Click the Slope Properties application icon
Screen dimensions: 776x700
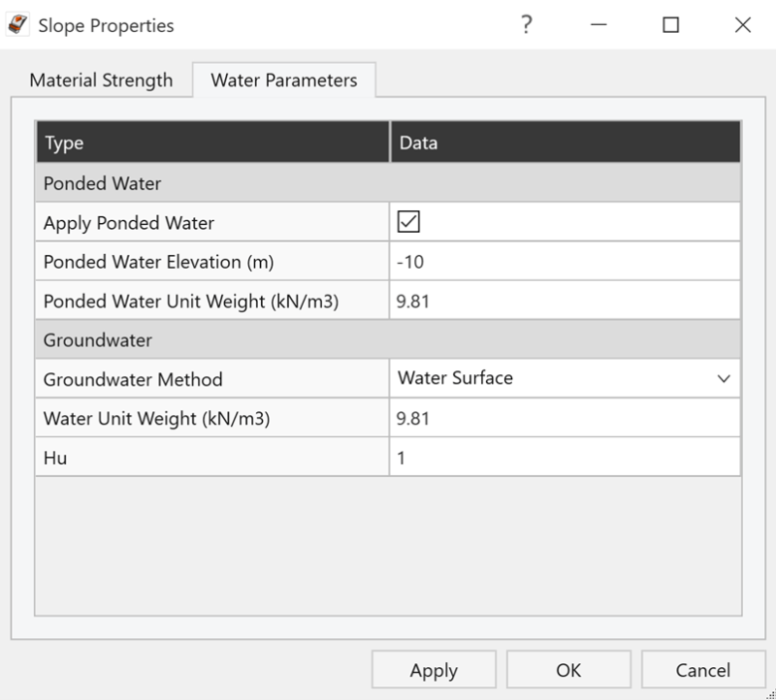[17, 25]
